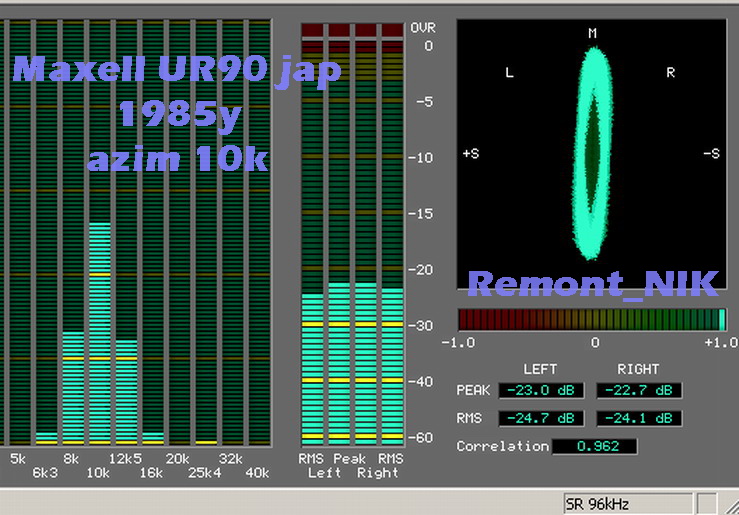Screen dimensions: 739x515
Task: Click the OVR overload indicator label
Action: click(422, 28)
